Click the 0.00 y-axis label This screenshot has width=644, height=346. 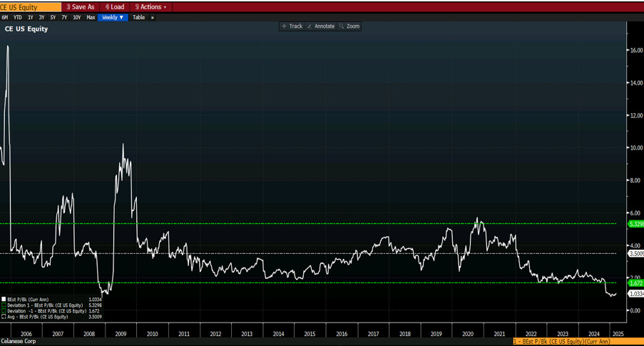(635, 310)
